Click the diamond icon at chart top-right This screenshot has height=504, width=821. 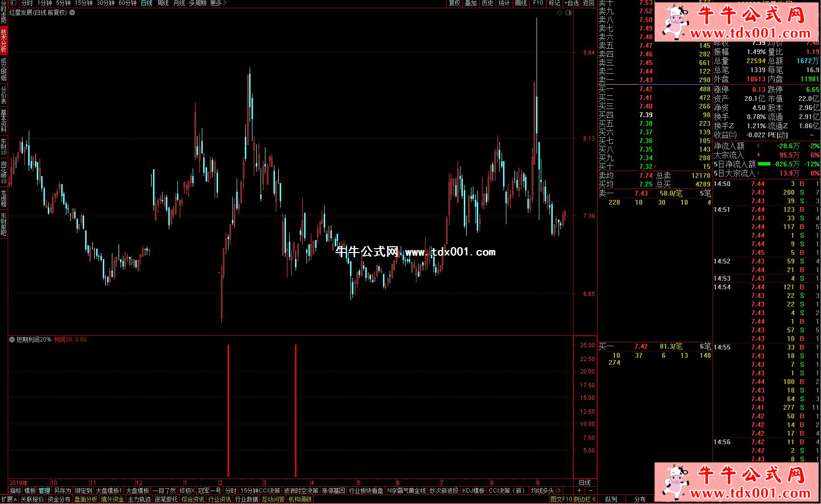pos(559,13)
